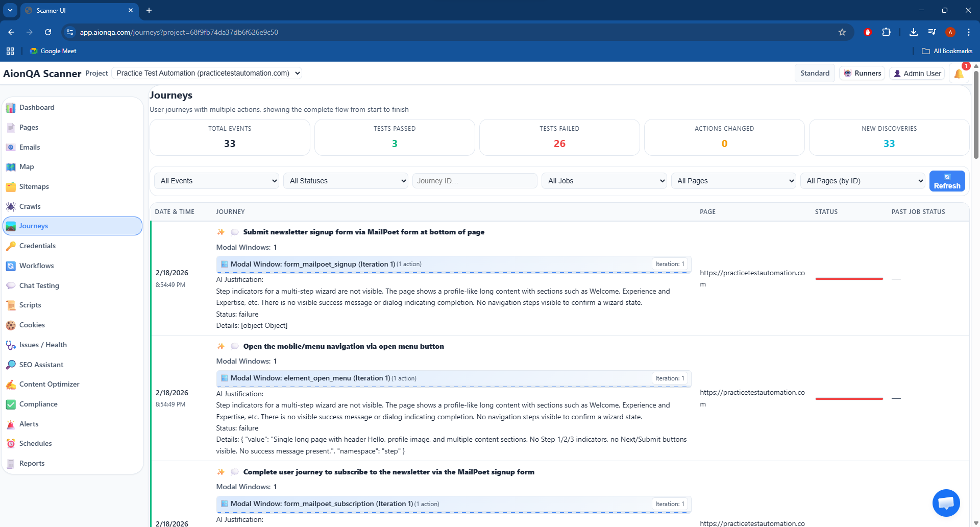
Task: Click the speech bubble icon beside open menu journey
Action: (x=235, y=346)
